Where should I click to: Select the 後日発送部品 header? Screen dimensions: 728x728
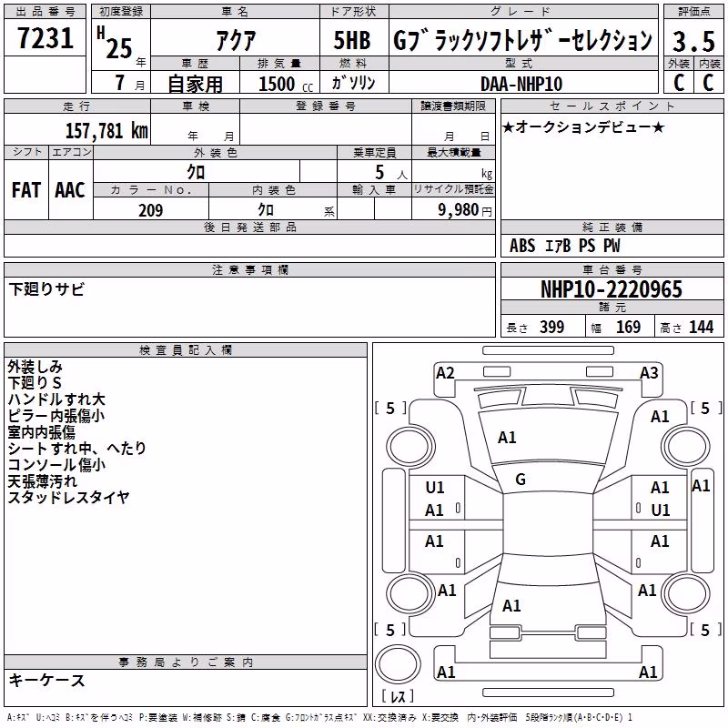(250, 227)
